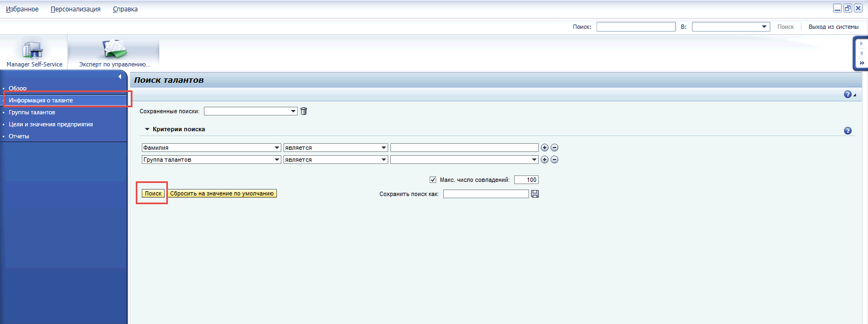Viewport: 868px width, 324px height.
Task: Click the yellow Поиск button
Action: pos(153,193)
